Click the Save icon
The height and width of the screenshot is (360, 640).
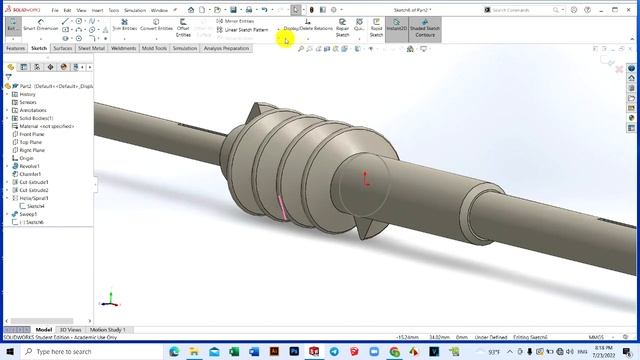click(x=233, y=10)
